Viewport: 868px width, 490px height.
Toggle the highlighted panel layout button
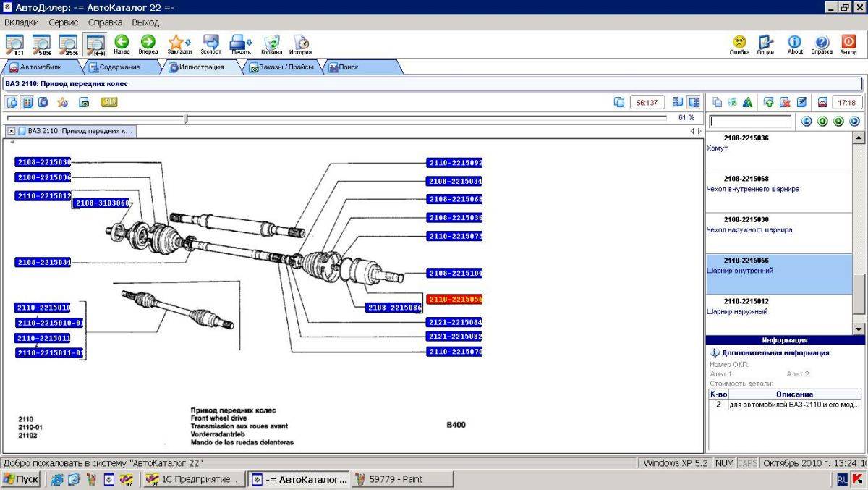tap(694, 102)
